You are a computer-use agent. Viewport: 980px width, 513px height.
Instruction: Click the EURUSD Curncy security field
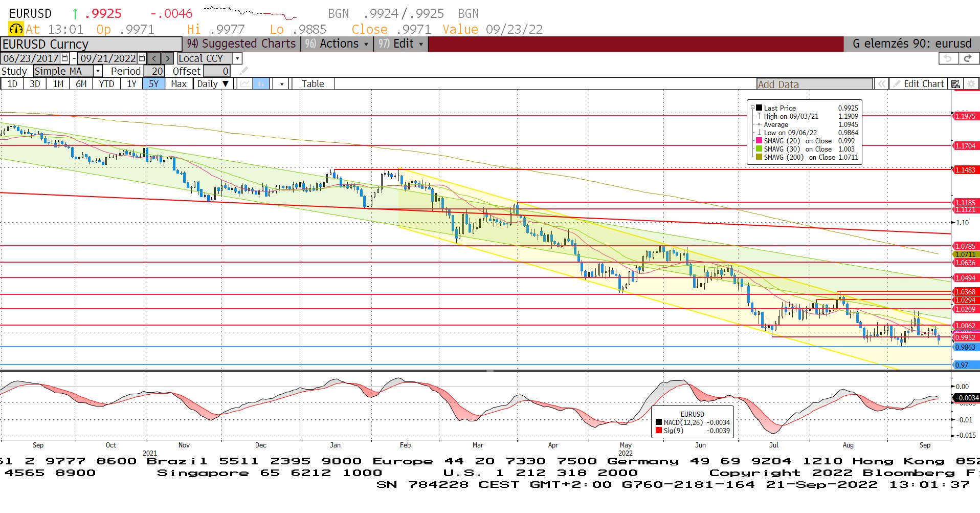tap(92, 45)
